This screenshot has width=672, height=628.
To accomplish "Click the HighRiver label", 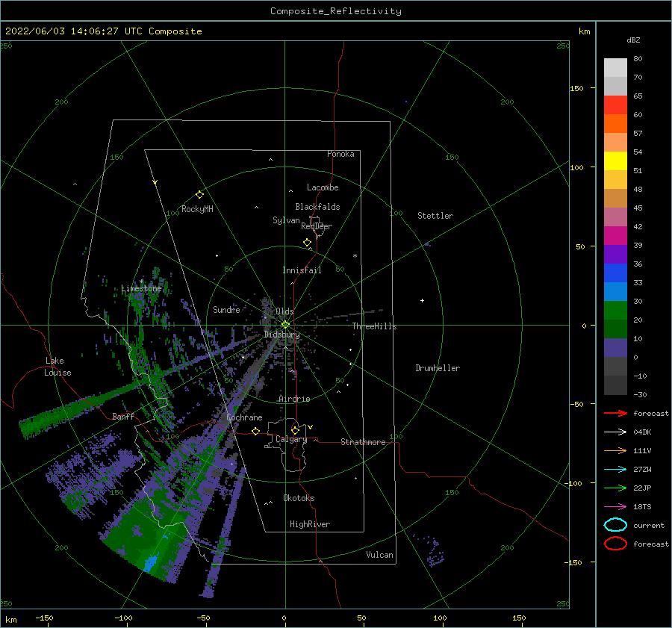I will [310, 524].
